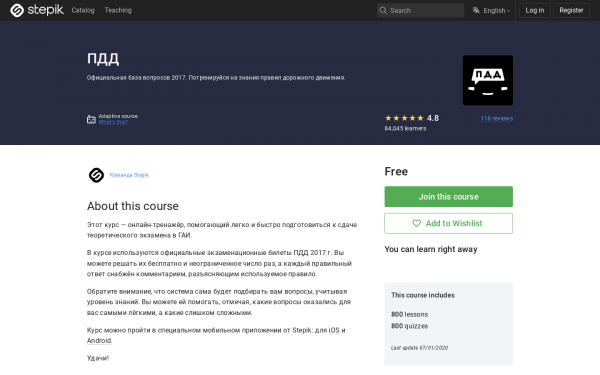
Task: Click the Add to Wishlist button
Action: [448, 223]
